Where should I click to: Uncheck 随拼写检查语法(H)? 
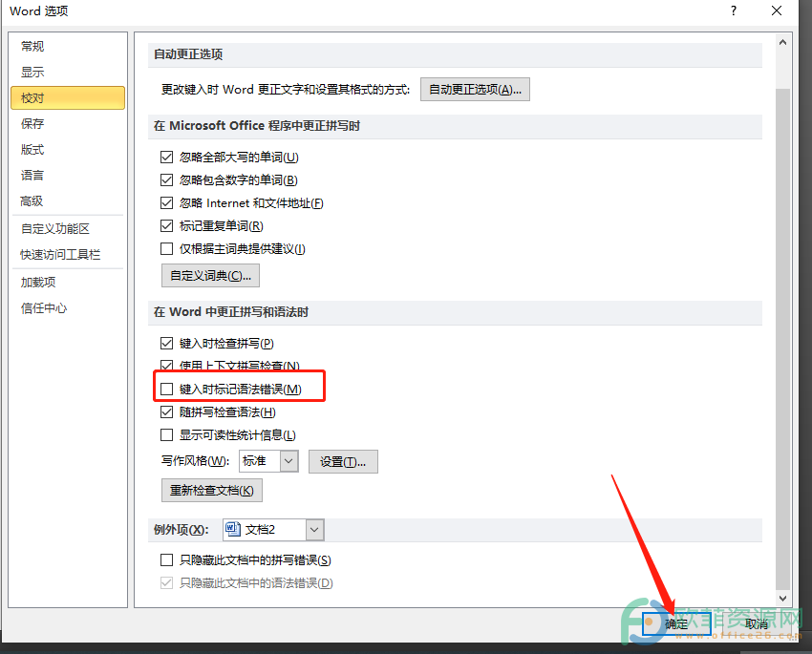click(167, 411)
